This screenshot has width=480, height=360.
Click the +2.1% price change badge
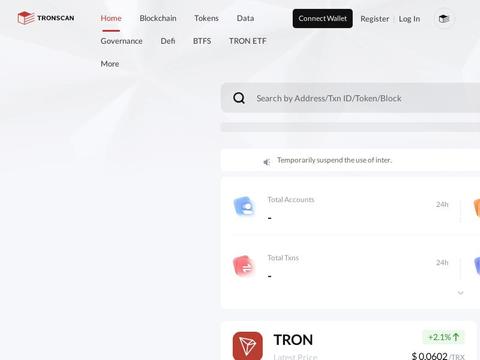point(443,337)
